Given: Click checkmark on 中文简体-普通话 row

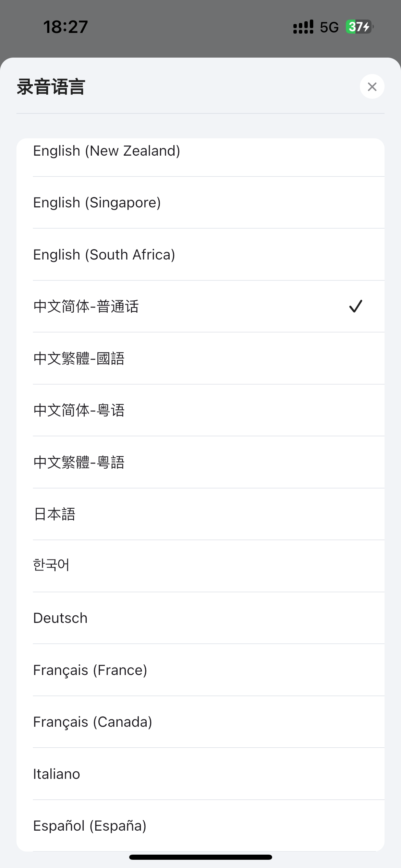Looking at the screenshot, I should (x=355, y=306).
